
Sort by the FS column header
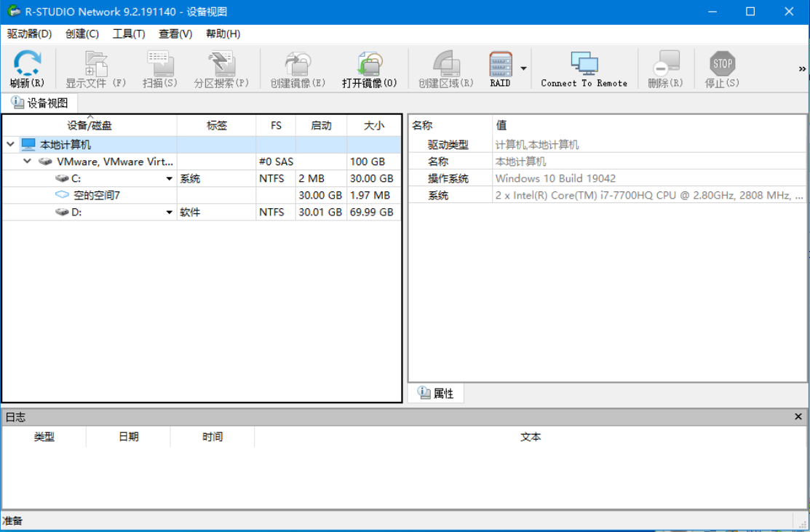276,125
